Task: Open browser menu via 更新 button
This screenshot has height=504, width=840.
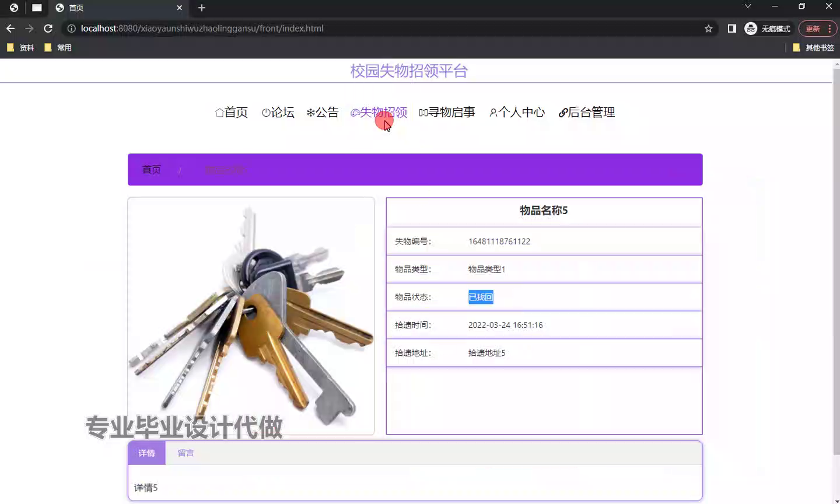Action: (817, 29)
